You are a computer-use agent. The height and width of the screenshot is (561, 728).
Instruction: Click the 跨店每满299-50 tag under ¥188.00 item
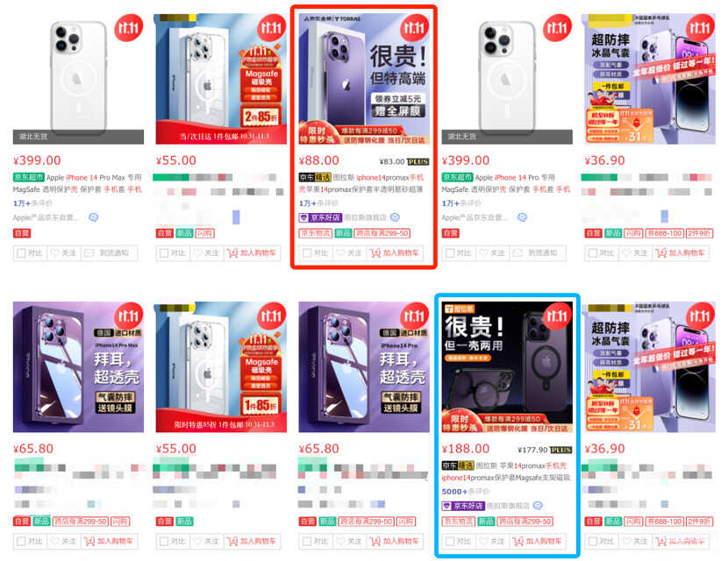pos(525,522)
